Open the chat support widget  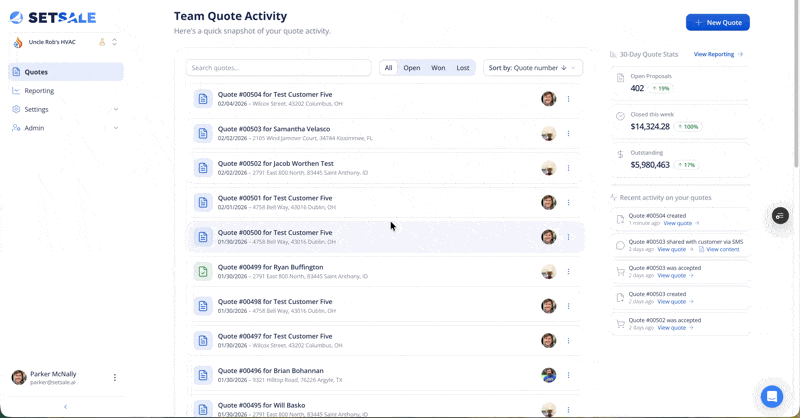coord(771,396)
